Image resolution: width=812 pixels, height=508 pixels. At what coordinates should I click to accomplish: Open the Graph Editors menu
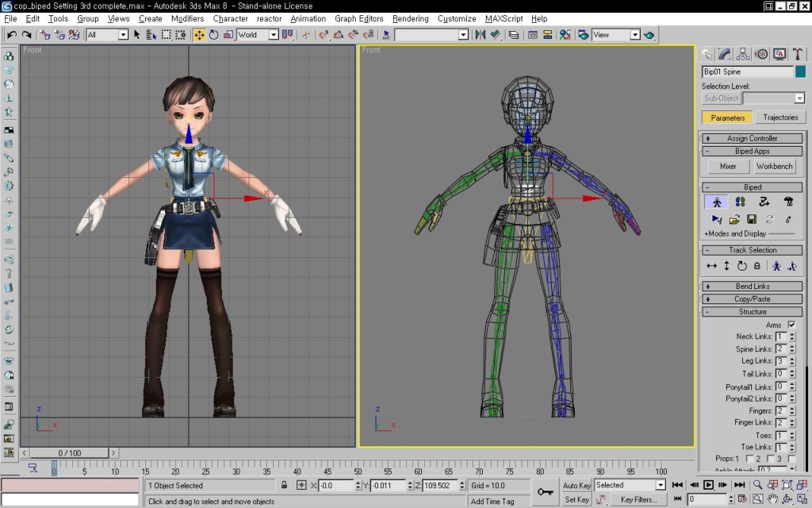click(359, 19)
